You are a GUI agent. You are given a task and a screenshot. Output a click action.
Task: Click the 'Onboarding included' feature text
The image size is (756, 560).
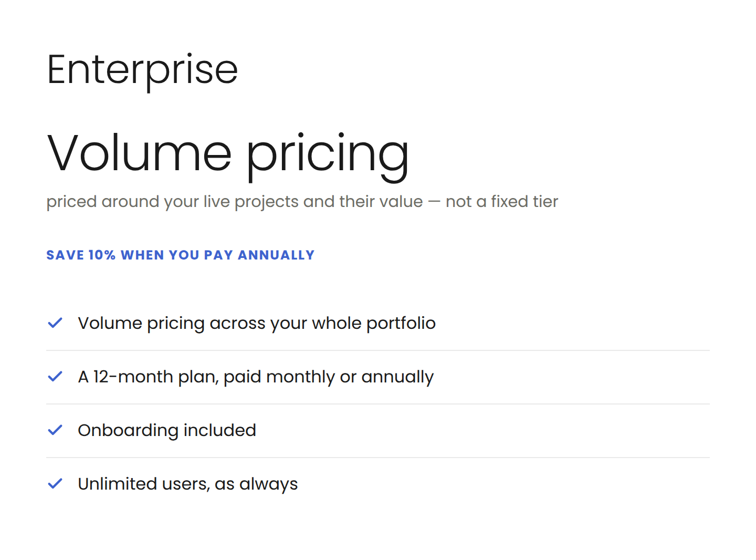(x=167, y=430)
